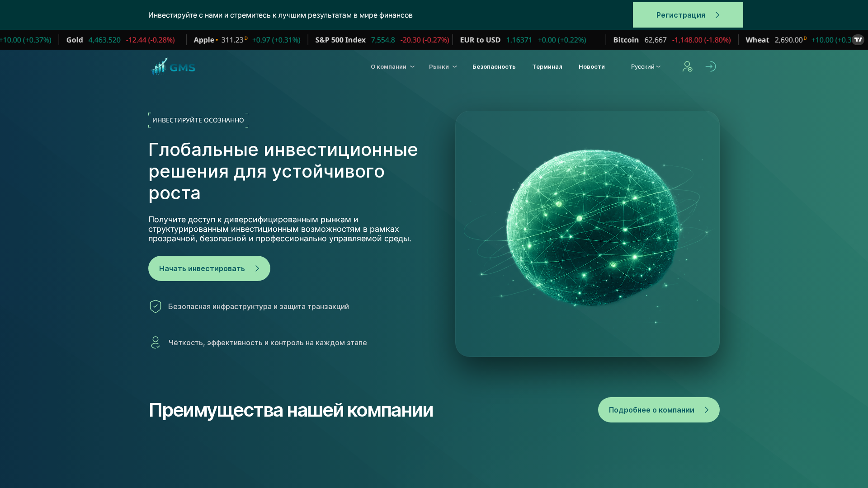The height and width of the screenshot is (488, 868).
Task: Click the Начать инвестировать button
Action: click(x=209, y=268)
